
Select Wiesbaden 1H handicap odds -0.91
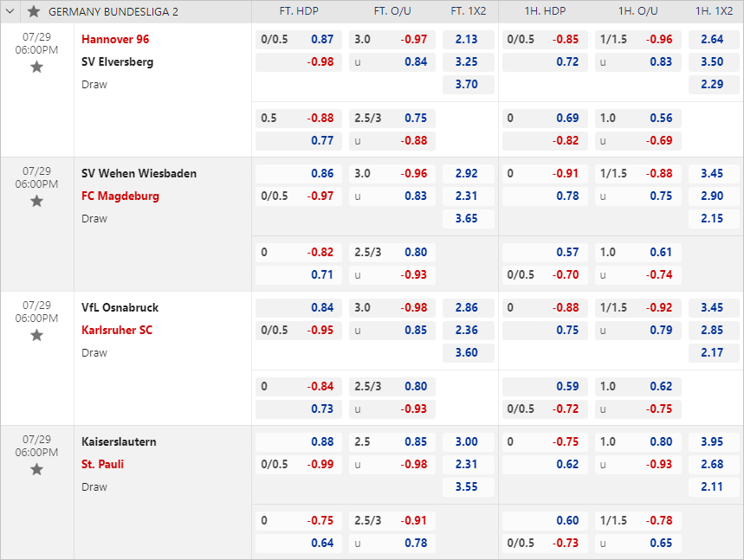(x=545, y=174)
